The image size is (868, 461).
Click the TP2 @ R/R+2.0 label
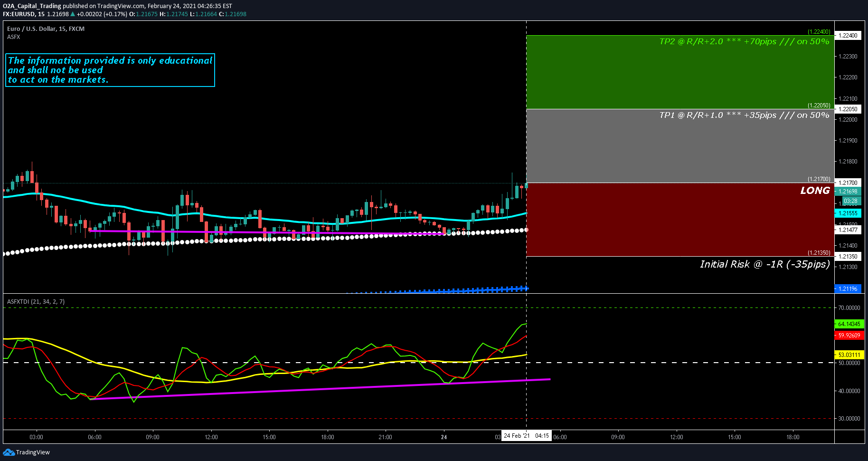click(x=744, y=41)
